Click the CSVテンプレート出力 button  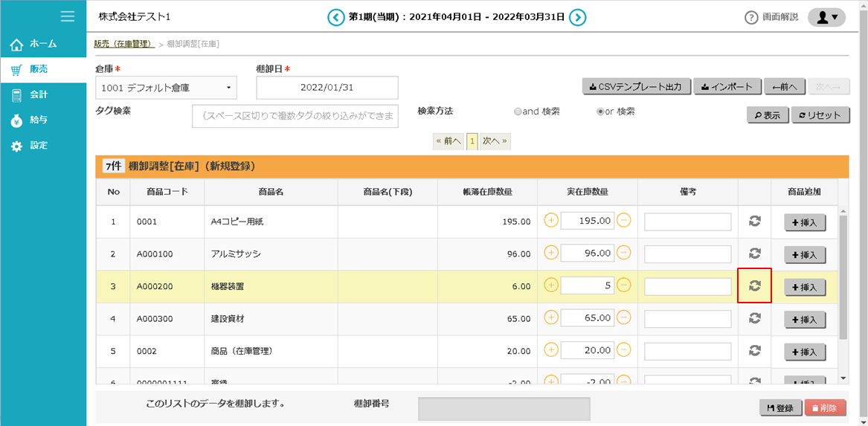click(636, 87)
